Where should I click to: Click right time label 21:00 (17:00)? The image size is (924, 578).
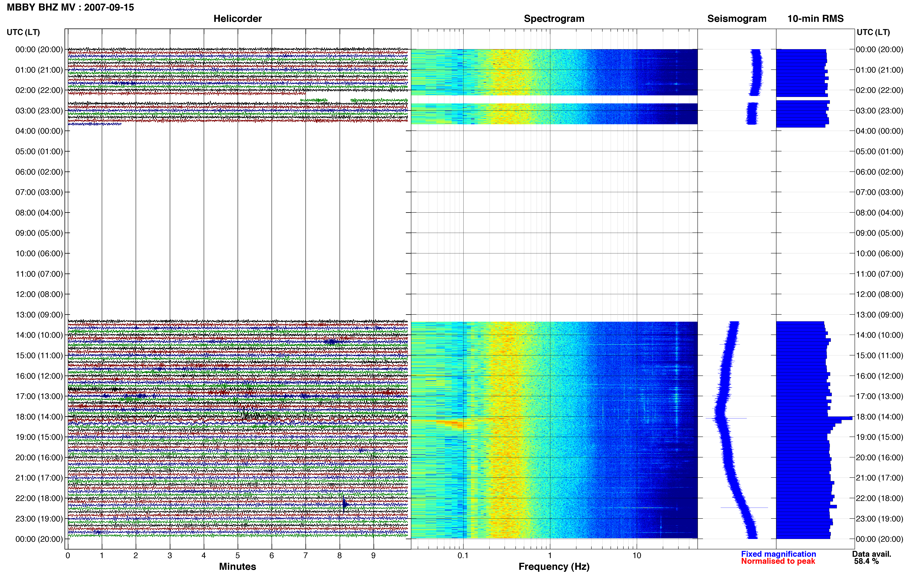[879, 478]
